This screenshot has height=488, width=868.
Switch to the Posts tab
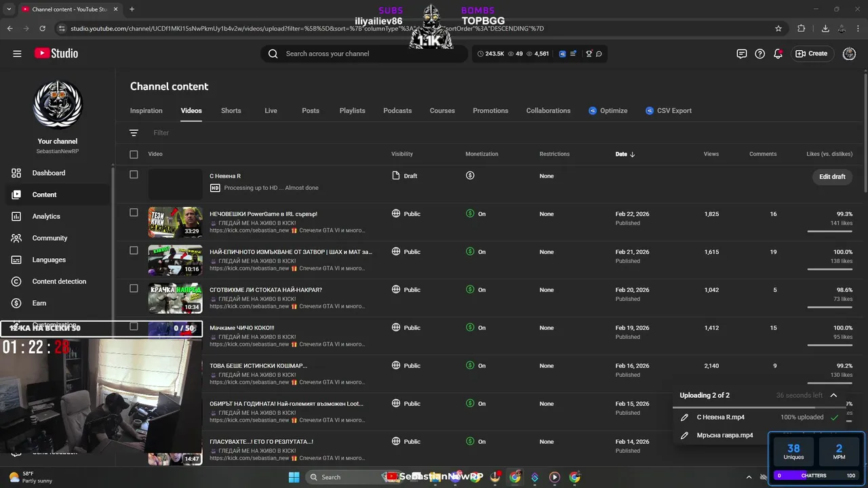pyautogui.click(x=311, y=110)
